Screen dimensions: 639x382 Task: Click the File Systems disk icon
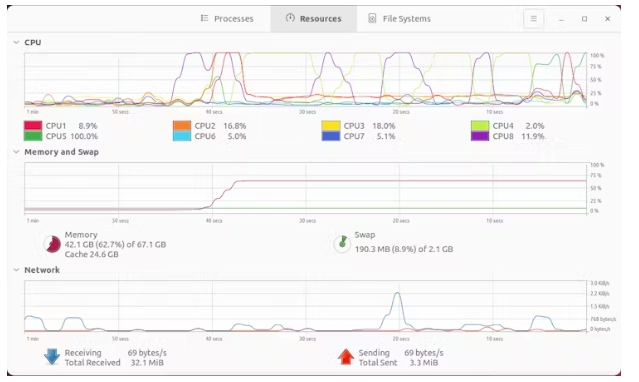(x=372, y=18)
